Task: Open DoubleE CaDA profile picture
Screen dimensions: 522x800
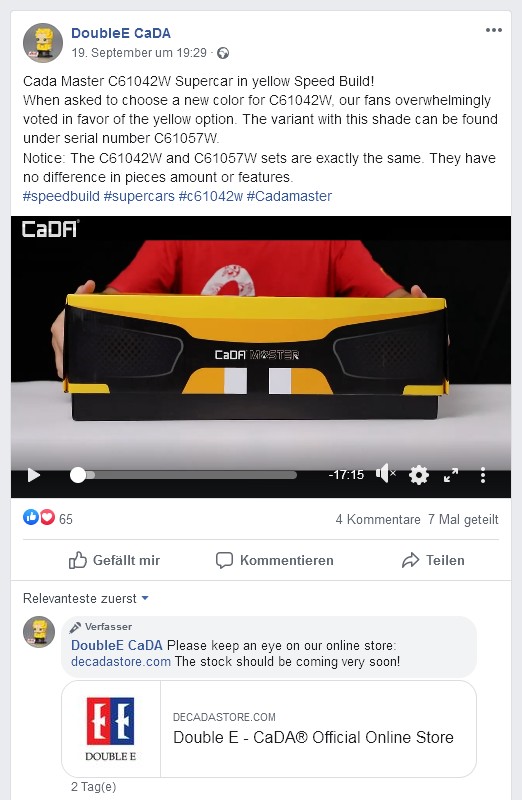Action: 43,43
